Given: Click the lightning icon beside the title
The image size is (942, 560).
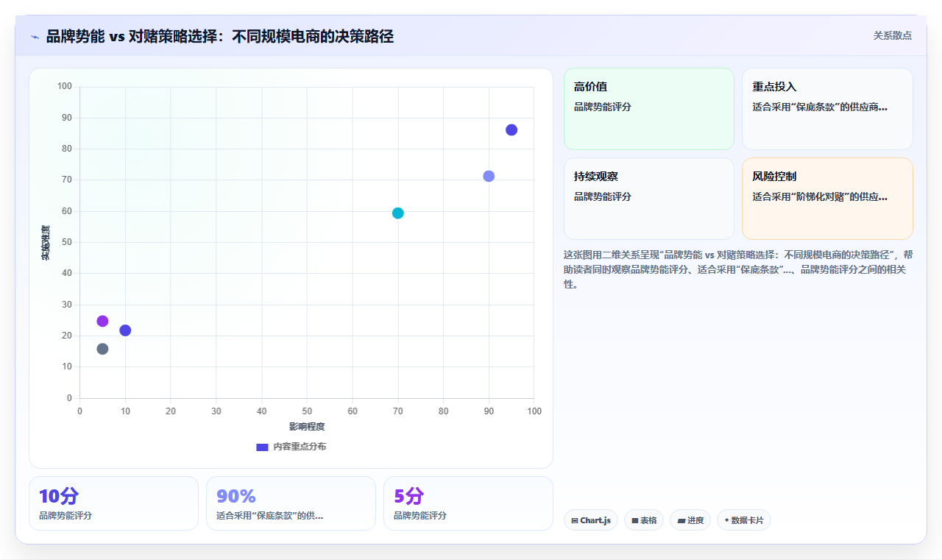Looking at the screenshot, I should point(35,37).
